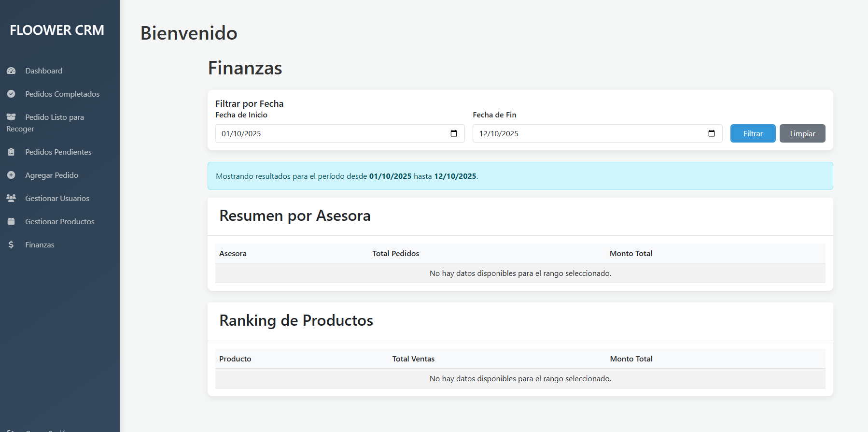Click the Dashboard gauge icon
The height and width of the screenshot is (432, 868).
click(11, 71)
